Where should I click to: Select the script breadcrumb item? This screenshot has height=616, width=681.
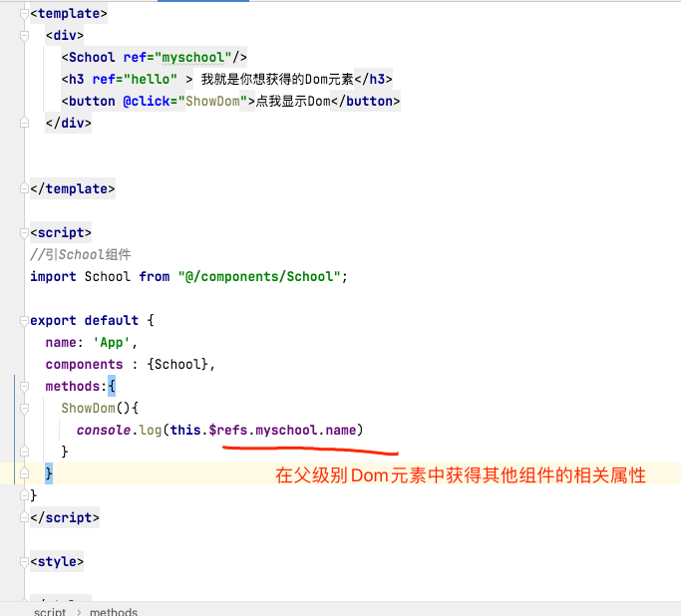click(50, 611)
